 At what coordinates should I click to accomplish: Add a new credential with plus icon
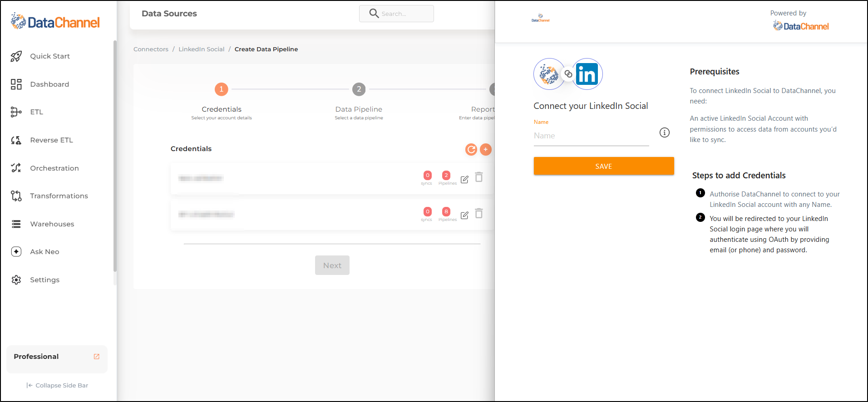click(x=486, y=149)
